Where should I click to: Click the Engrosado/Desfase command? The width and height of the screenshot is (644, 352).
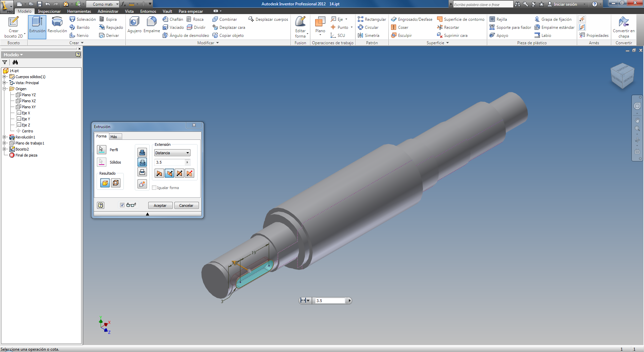[x=412, y=19]
